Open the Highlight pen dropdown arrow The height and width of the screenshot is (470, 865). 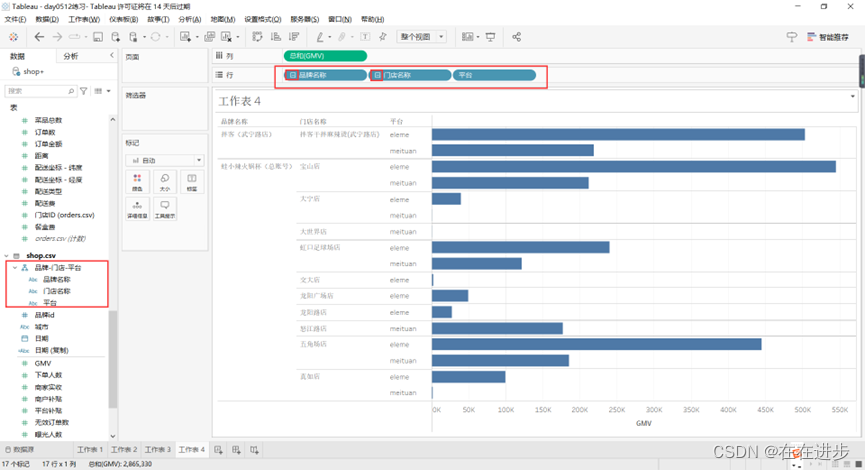(330, 38)
